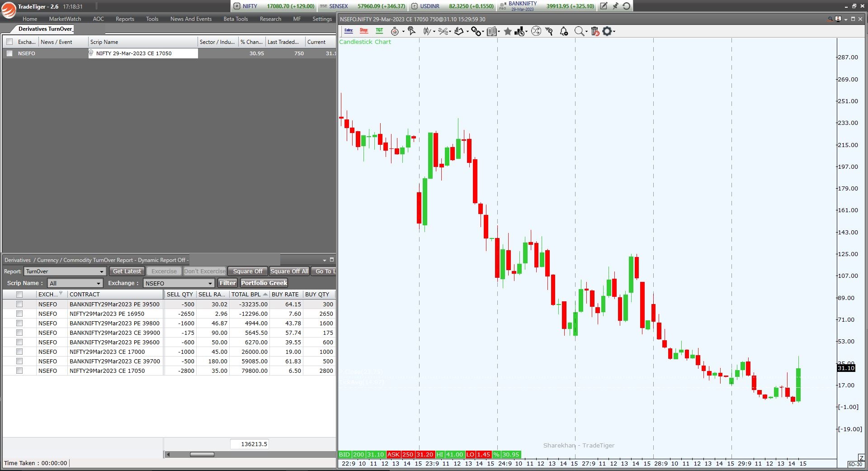Select checkbox for NIFTY29Mar2023 PE 16950
Screen dimensions: 868x471
pyautogui.click(x=19, y=314)
